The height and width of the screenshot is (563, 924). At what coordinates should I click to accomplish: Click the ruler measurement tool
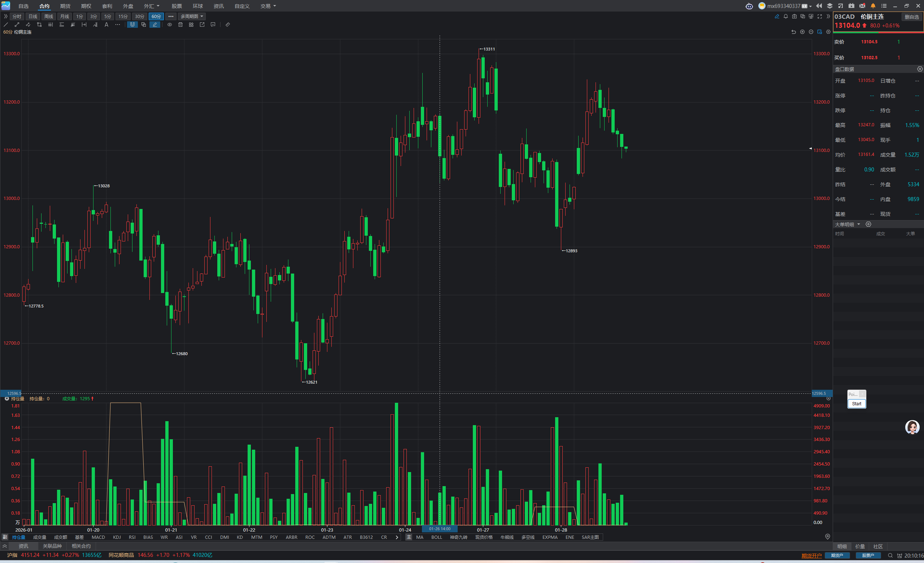tap(228, 25)
